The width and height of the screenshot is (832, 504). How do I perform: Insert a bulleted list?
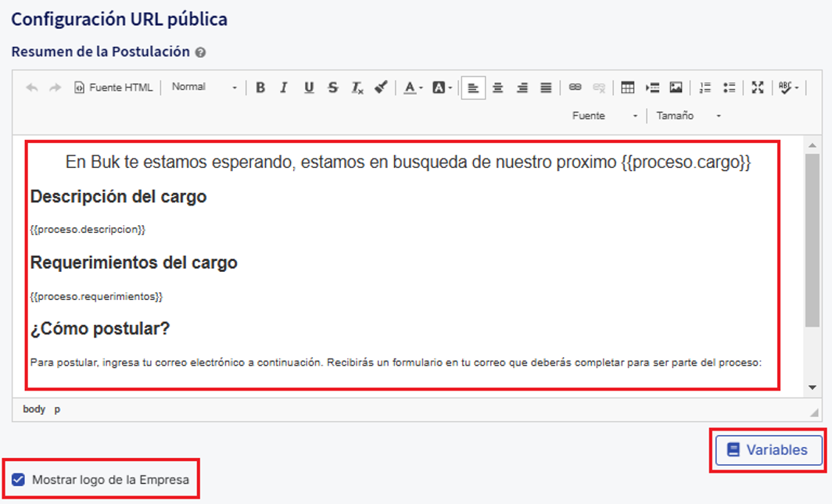click(729, 88)
